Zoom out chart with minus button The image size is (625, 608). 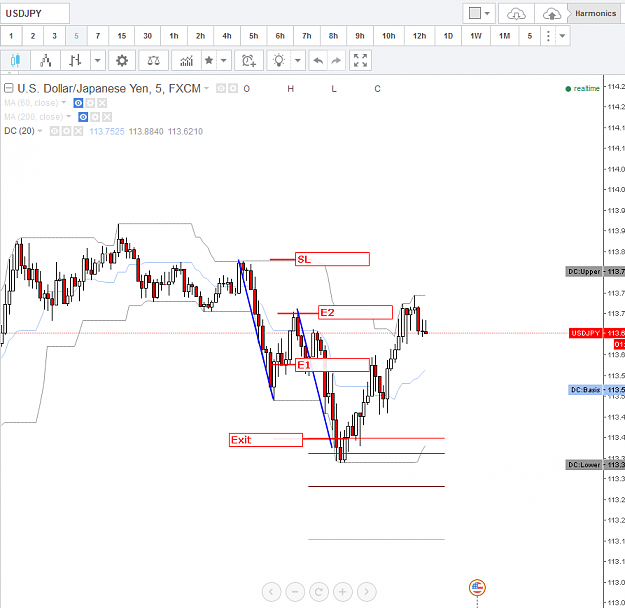[x=295, y=592]
